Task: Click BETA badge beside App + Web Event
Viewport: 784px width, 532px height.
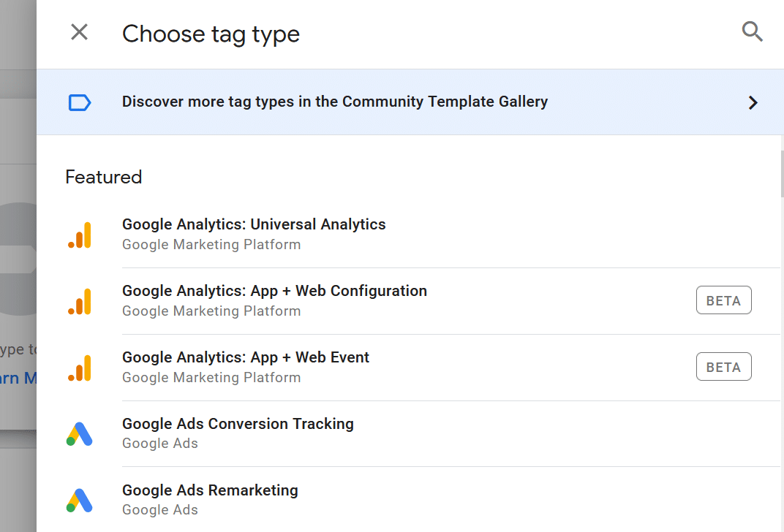Action: coord(723,367)
